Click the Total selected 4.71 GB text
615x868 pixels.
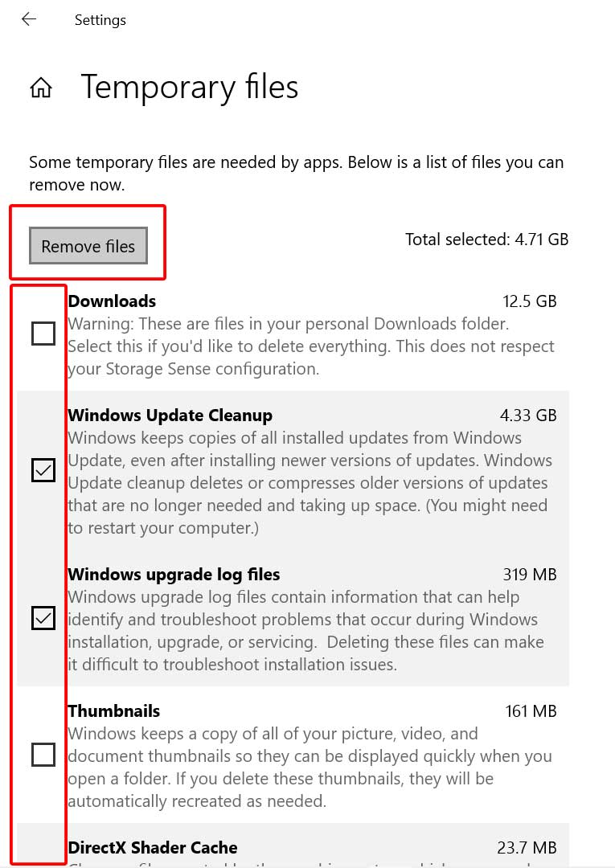(x=486, y=240)
